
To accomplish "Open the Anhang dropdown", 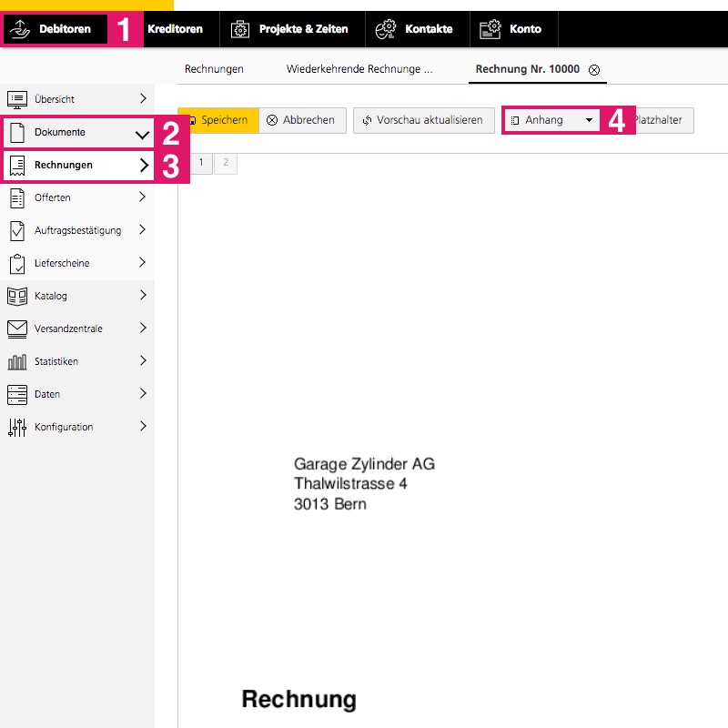I will pos(551,120).
